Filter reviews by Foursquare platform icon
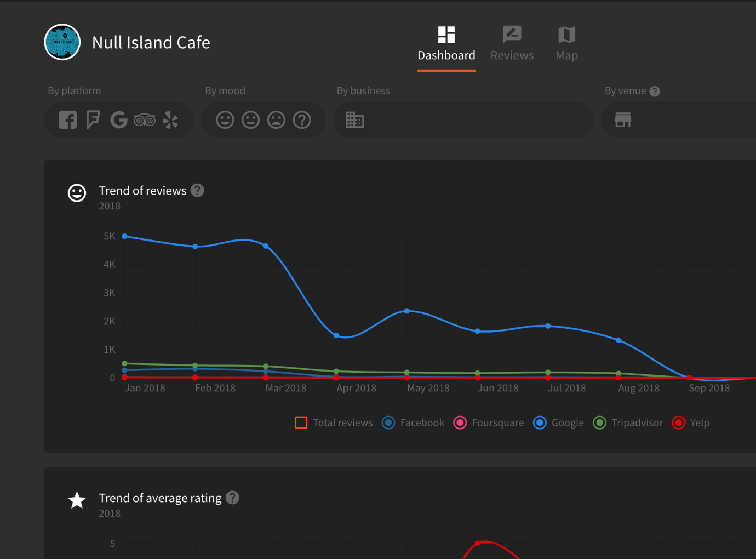This screenshot has height=559, width=756. tap(93, 120)
